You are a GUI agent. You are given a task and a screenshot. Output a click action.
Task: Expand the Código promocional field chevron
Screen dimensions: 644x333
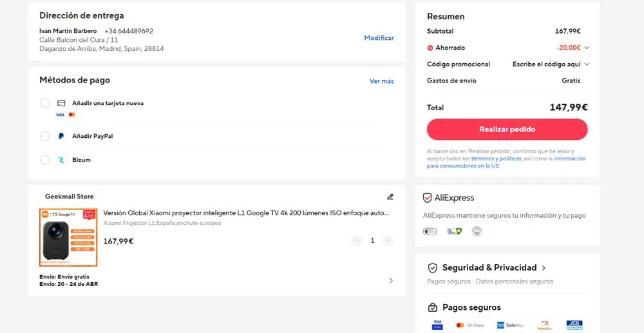coord(587,64)
